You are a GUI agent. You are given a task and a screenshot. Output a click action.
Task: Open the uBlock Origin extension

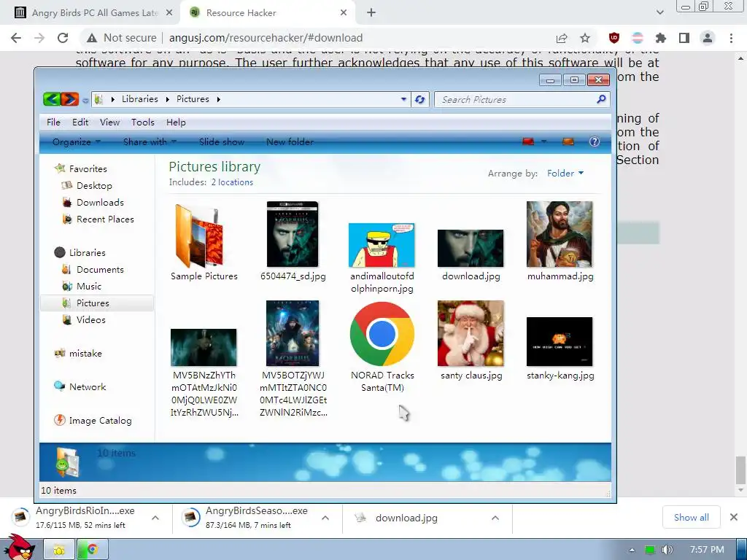click(x=614, y=38)
